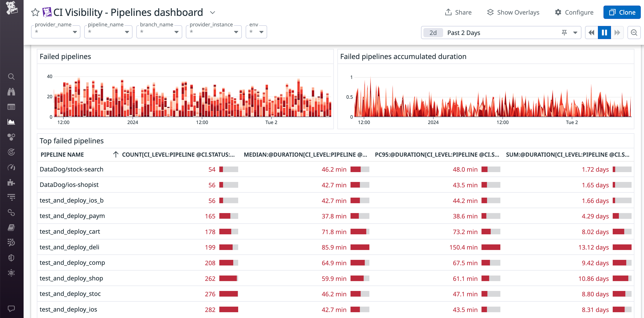Expand the dashboard title chevron menu
The height and width of the screenshot is (318, 644).
[x=212, y=12]
